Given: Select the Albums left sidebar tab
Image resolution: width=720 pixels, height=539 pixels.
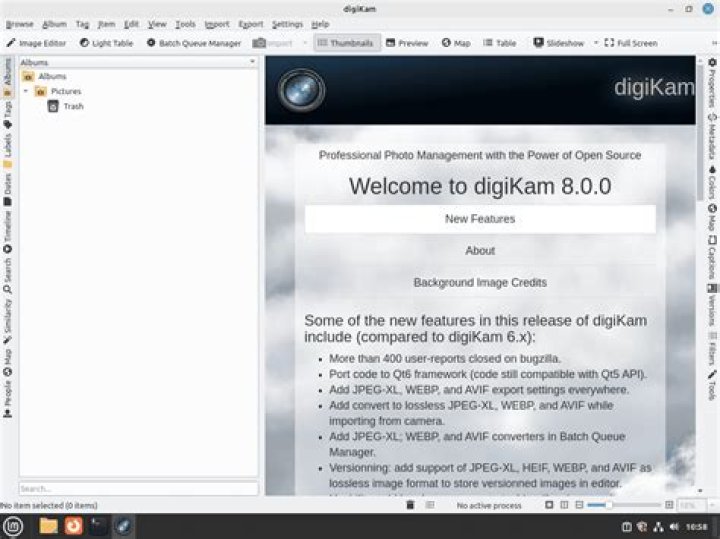Looking at the screenshot, I should (7, 77).
